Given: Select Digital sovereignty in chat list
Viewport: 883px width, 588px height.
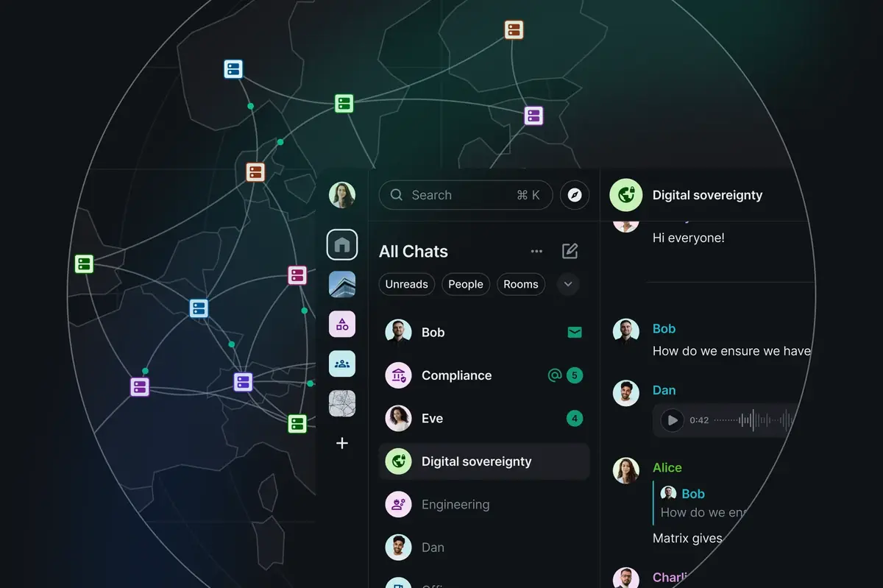Looking at the screenshot, I should pyautogui.click(x=484, y=461).
